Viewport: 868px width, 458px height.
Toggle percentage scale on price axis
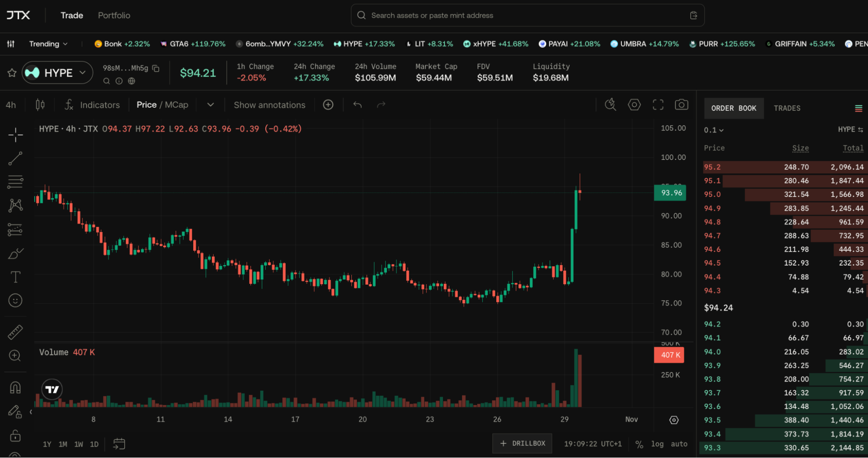tap(639, 444)
